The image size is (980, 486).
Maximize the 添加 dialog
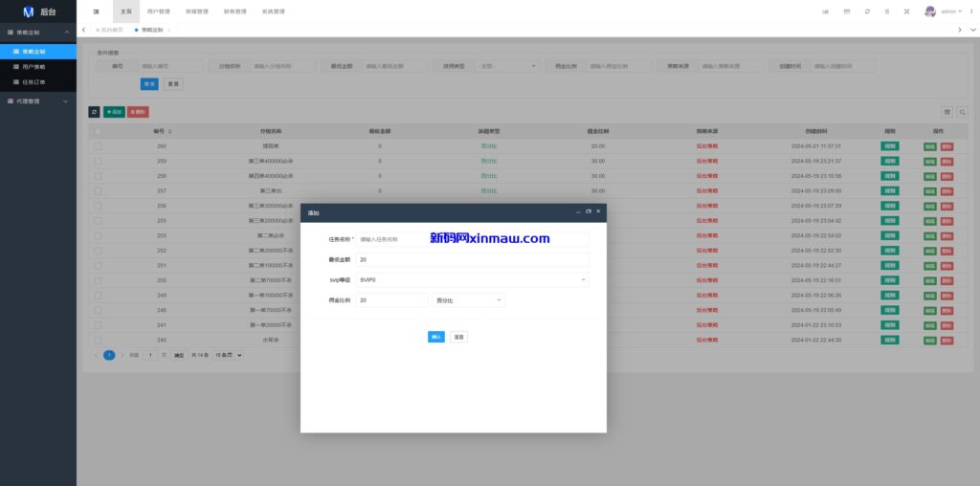(x=589, y=211)
